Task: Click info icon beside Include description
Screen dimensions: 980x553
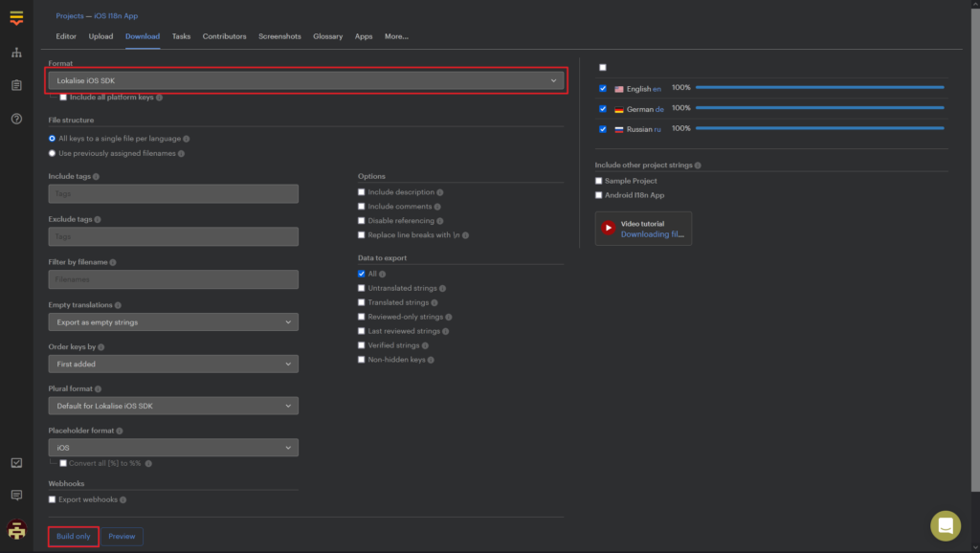Action: [440, 192]
